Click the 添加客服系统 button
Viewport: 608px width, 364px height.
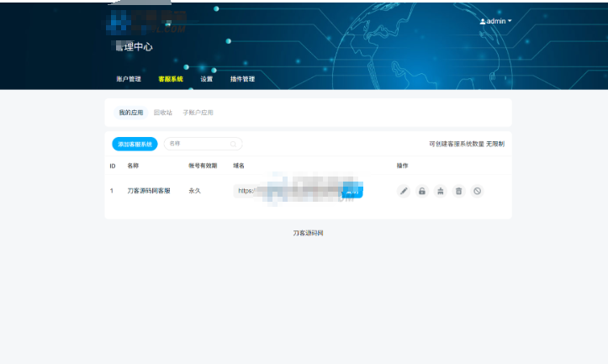pyautogui.click(x=135, y=145)
